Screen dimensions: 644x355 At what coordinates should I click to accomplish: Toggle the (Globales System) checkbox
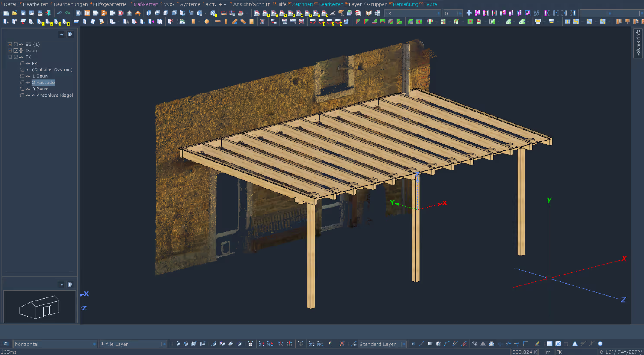[x=22, y=70]
